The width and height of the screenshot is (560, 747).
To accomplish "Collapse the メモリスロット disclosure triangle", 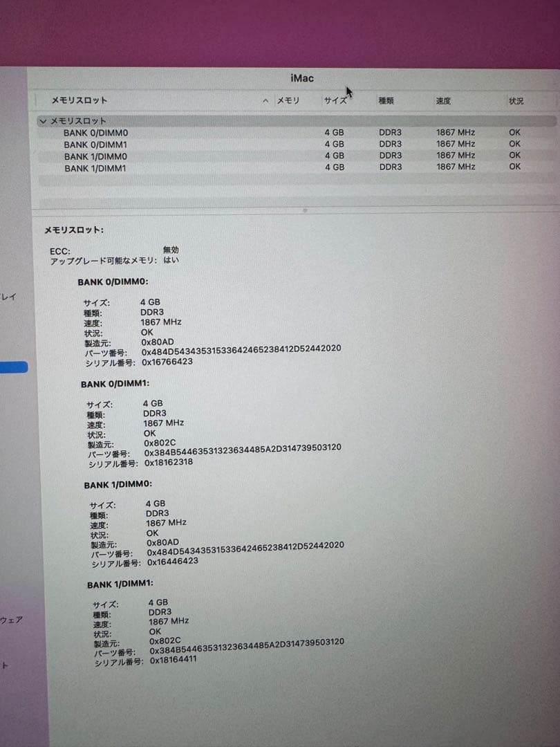I will [x=44, y=120].
